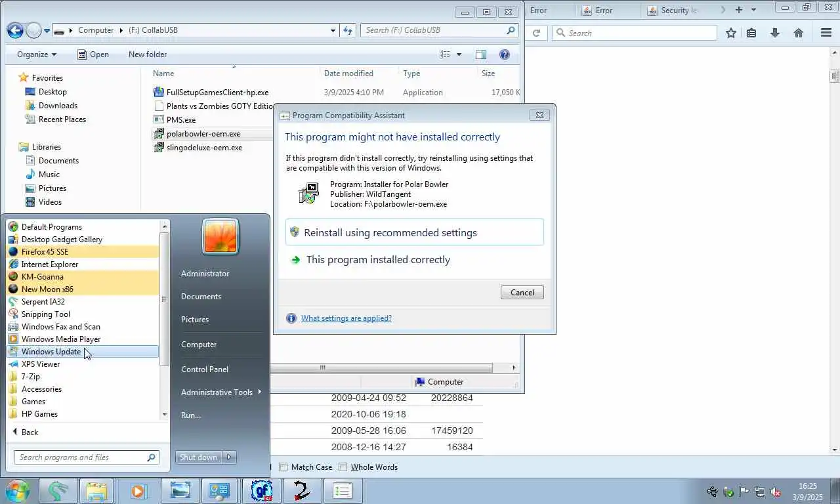This screenshot has width=840, height=504.
Task: Click the volume muted tray icon
Action: tap(775, 492)
